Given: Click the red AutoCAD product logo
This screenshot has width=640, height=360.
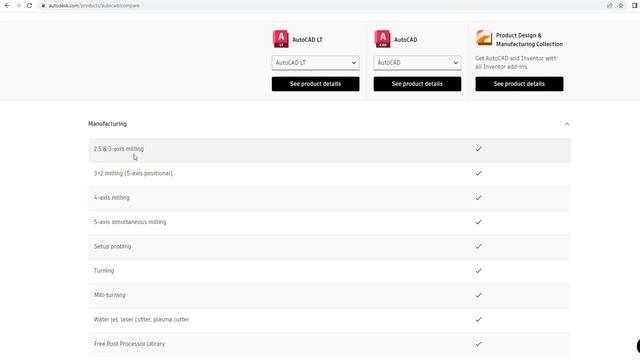Looking at the screenshot, I should click(382, 39).
